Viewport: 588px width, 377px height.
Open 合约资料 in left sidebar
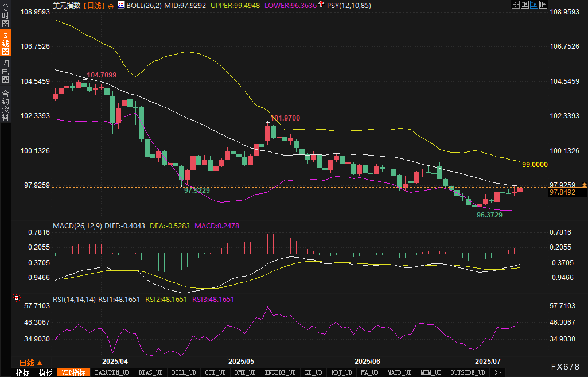(5, 105)
